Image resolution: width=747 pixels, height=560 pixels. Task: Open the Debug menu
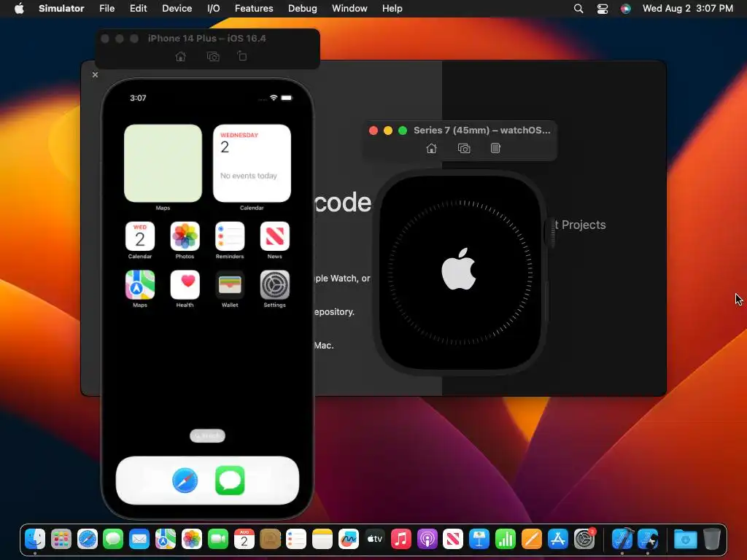click(303, 9)
